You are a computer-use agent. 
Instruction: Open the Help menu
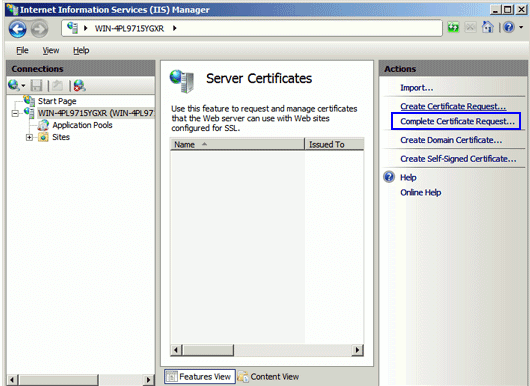click(x=81, y=50)
